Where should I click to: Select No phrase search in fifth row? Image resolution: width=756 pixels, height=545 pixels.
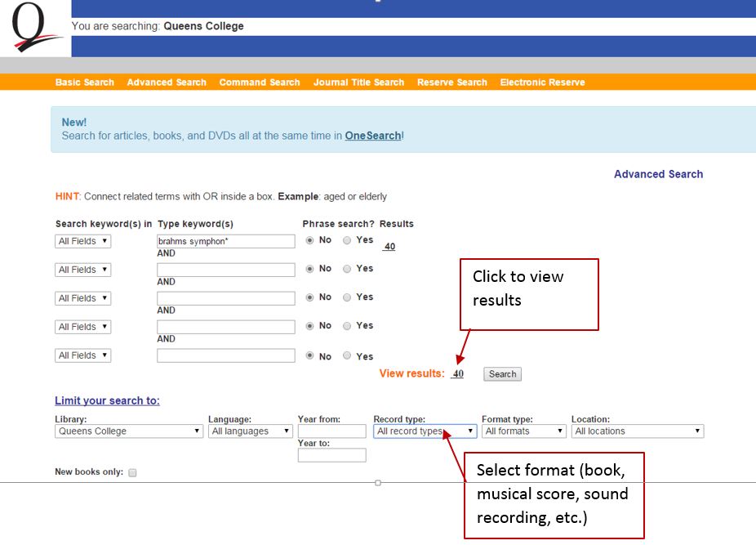click(310, 355)
